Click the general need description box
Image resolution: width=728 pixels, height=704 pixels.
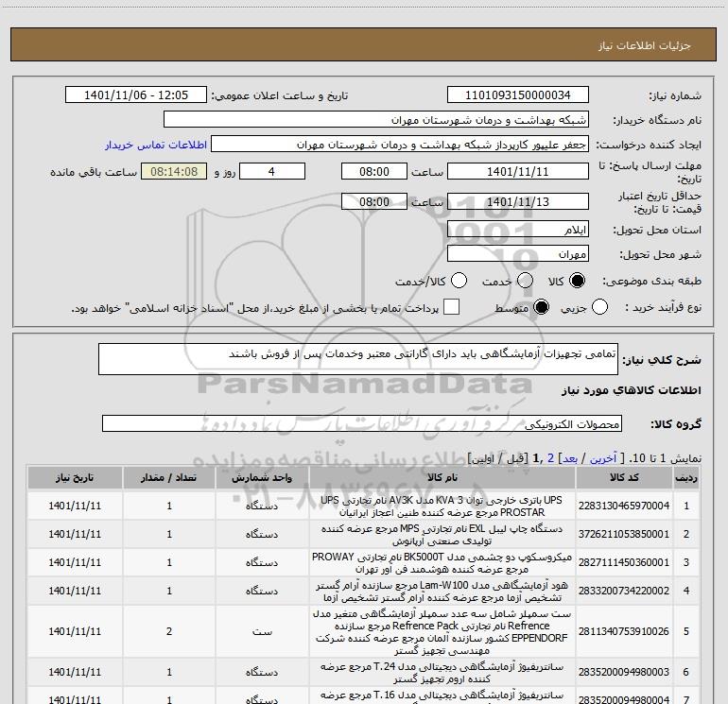click(x=358, y=359)
